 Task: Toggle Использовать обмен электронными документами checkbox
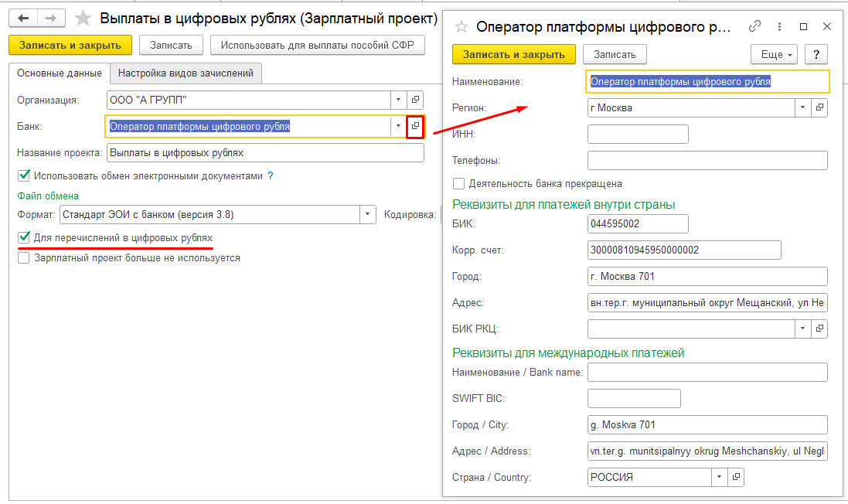point(24,175)
